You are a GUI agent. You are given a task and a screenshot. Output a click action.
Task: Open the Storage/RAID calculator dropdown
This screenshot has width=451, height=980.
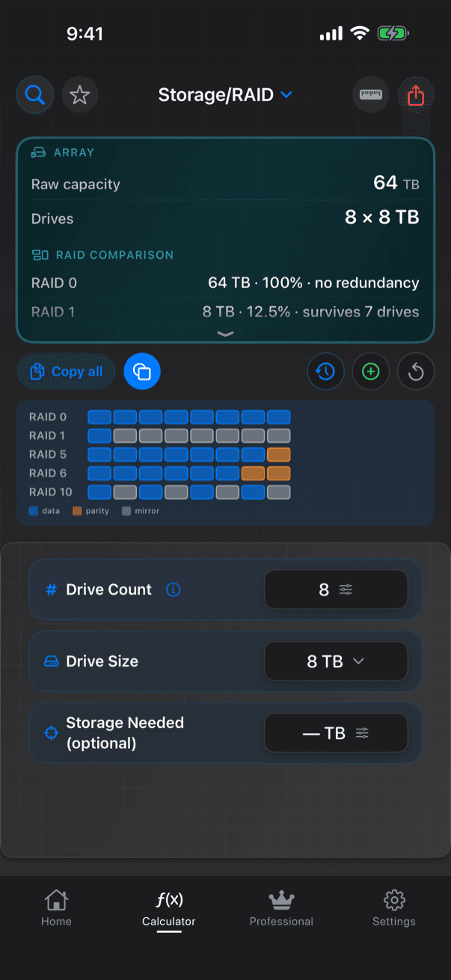tap(225, 95)
